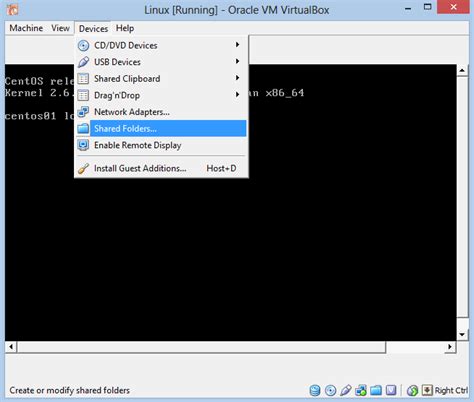Click the vertical scrollbar thumb
The width and height of the screenshot is (474, 402).
pyautogui.click(x=462, y=197)
